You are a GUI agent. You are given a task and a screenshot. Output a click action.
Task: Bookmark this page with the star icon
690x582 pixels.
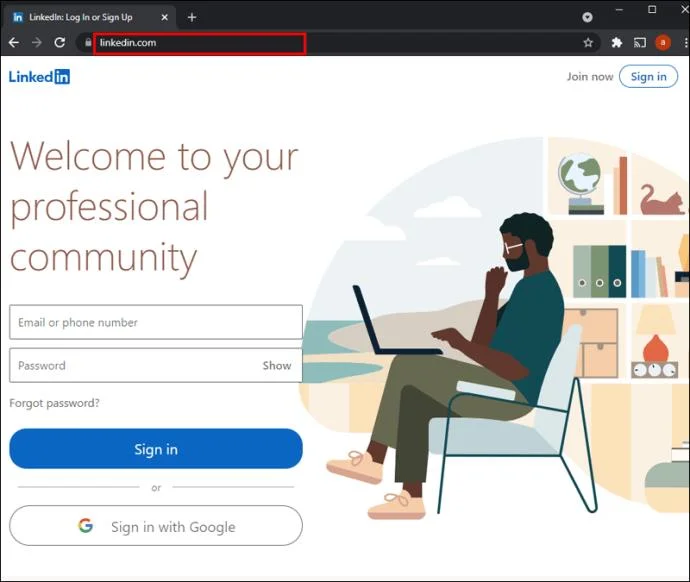point(588,43)
